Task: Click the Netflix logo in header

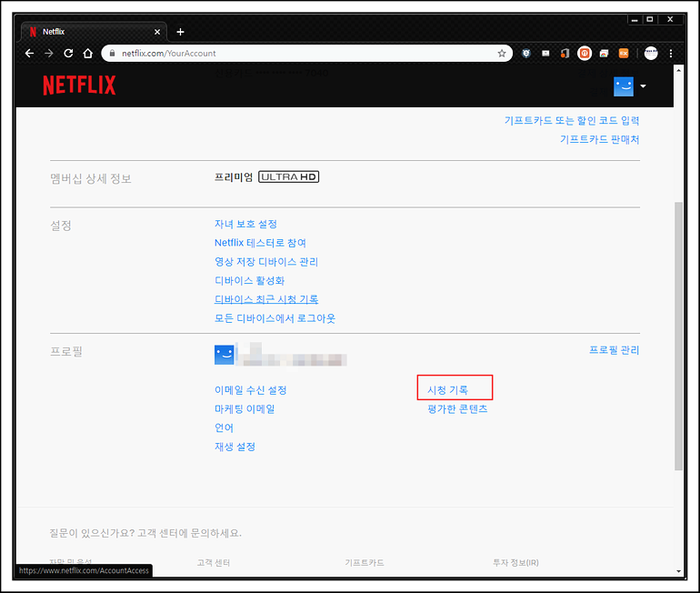Action: (79, 85)
